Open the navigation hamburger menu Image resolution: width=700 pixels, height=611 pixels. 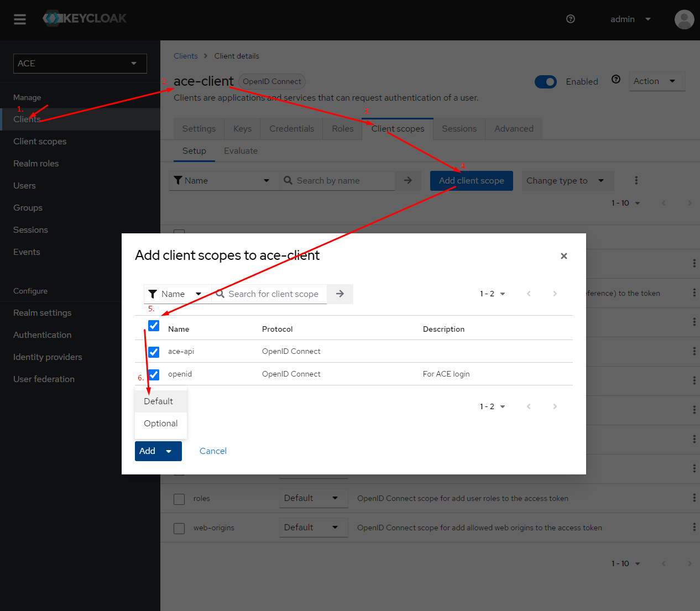20,19
